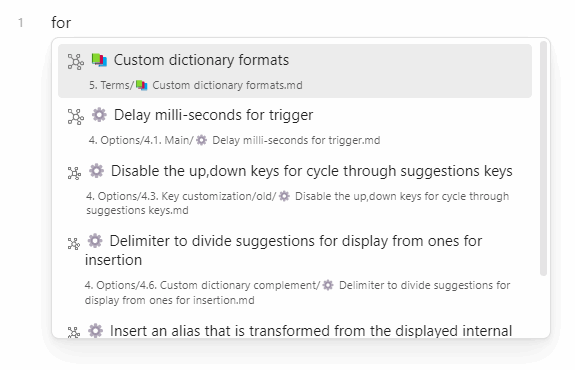Choose Delimiter to divide suggestions for display
The width and height of the screenshot is (575, 370).
(x=295, y=269)
